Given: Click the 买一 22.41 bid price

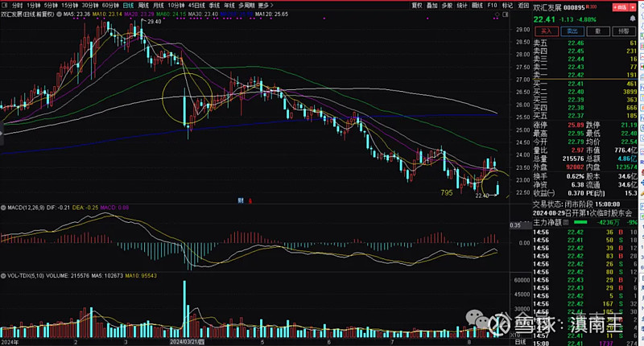Looking at the screenshot, I should pyautogui.click(x=576, y=84).
